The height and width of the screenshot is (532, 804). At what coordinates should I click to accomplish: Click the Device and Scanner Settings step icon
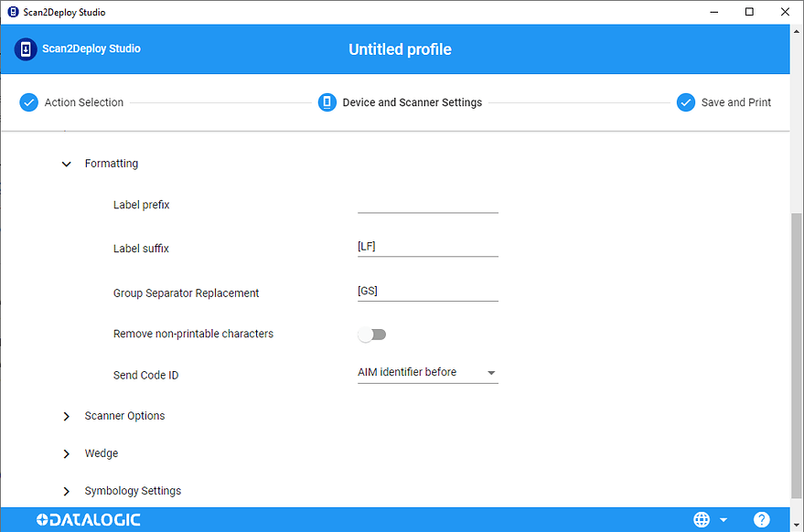click(327, 102)
